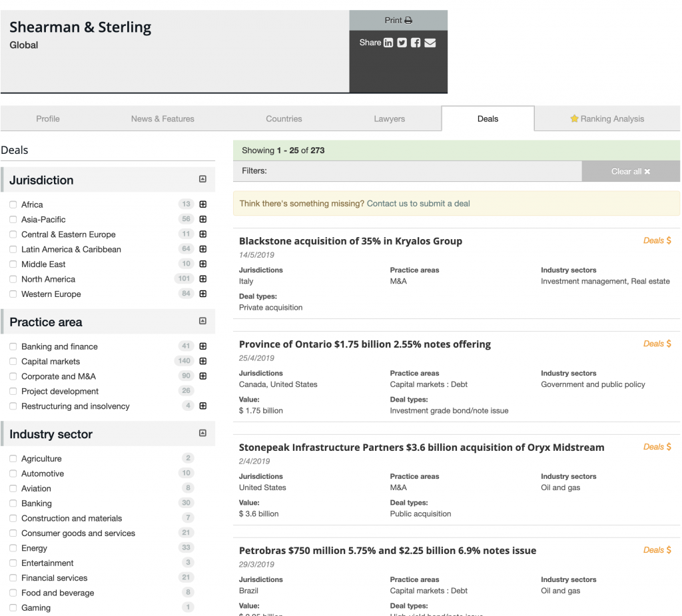Open the Stonepeak Infrastructure Partners deal title

(x=422, y=448)
